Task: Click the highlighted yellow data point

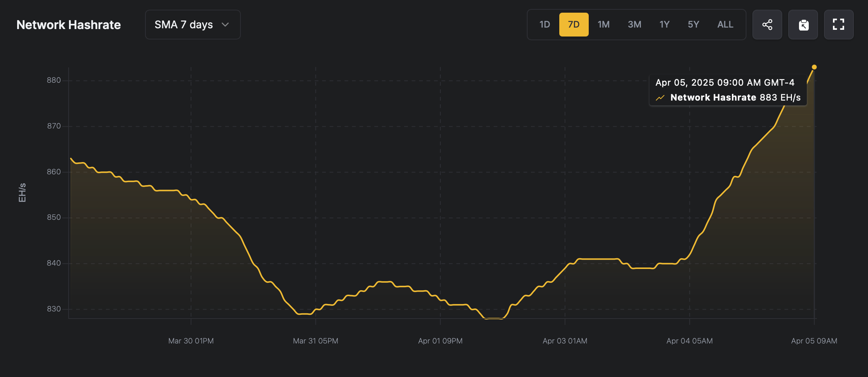Action: 814,67
